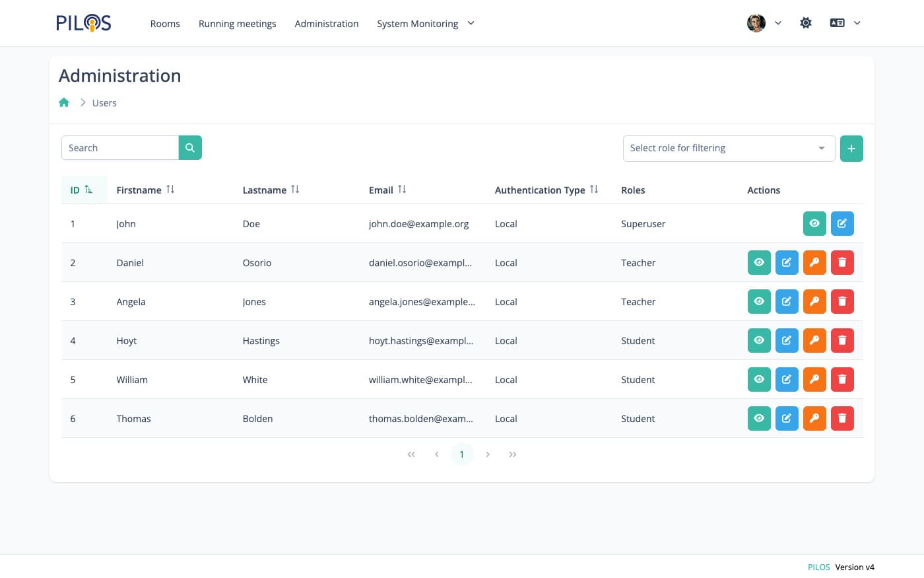Delete user Angela Jones

841,302
